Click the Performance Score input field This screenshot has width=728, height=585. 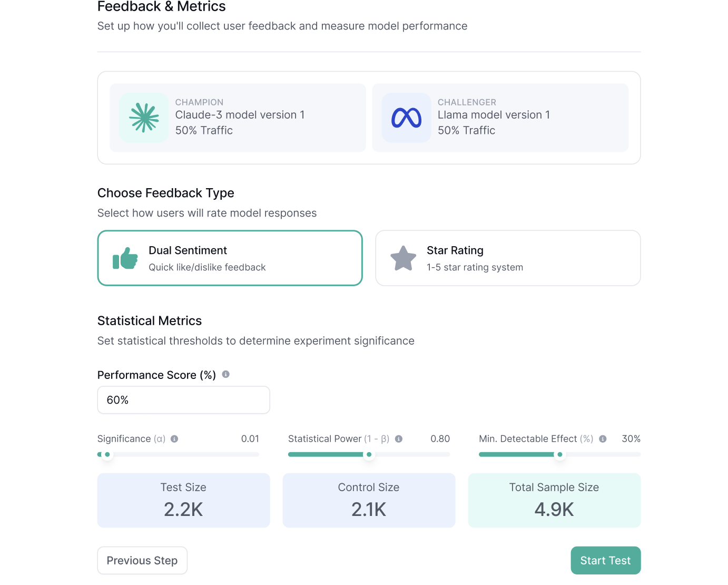point(183,400)
